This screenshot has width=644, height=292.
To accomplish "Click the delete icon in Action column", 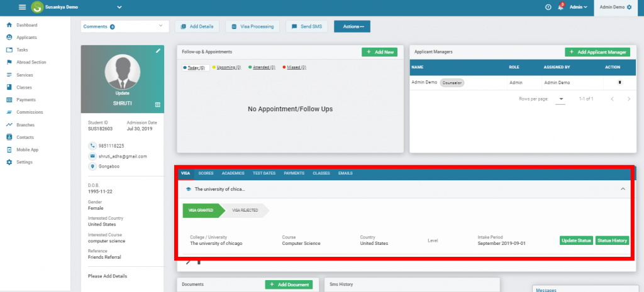I will click(x=619, y=82).
